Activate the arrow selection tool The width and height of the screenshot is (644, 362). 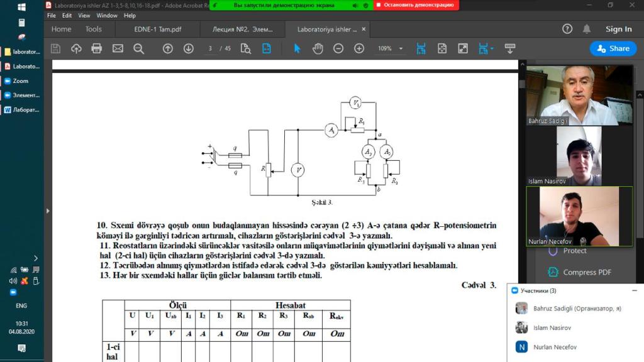[x=297, y=48]
